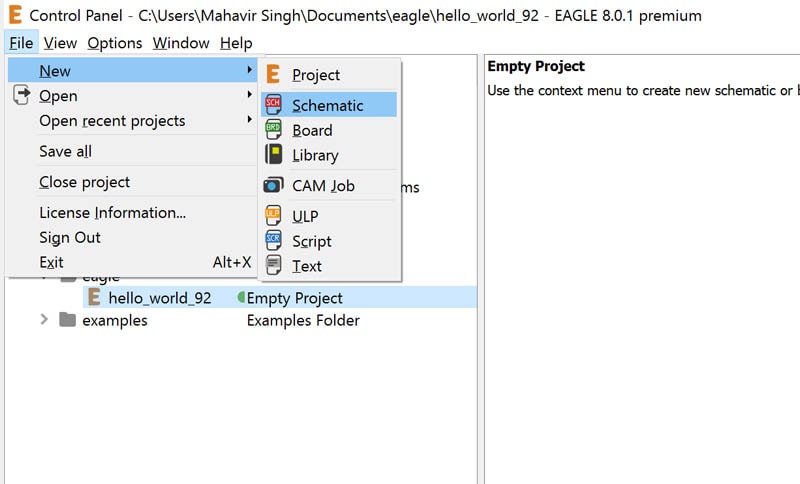Open the Help menu
This screenshot has width=800, height=484.
[x=236, y=43]
